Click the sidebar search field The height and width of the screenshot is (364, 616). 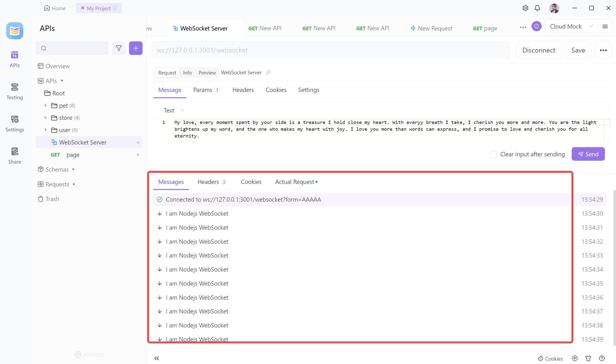point(72,48)
